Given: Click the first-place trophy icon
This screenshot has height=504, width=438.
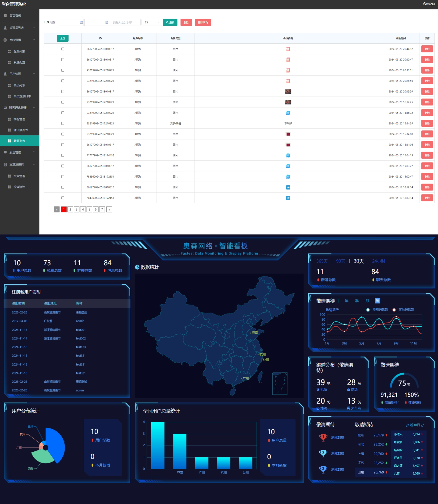Looking at the screenshot, I should (323, 437).
